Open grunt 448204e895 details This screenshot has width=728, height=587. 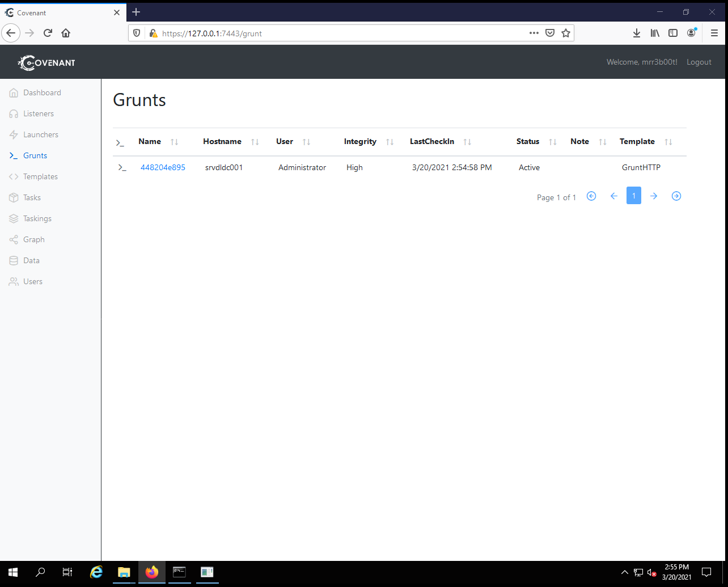point(163,167)
